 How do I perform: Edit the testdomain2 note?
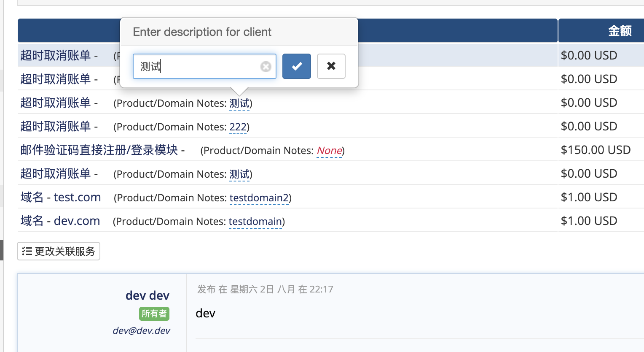click(259, 198)
